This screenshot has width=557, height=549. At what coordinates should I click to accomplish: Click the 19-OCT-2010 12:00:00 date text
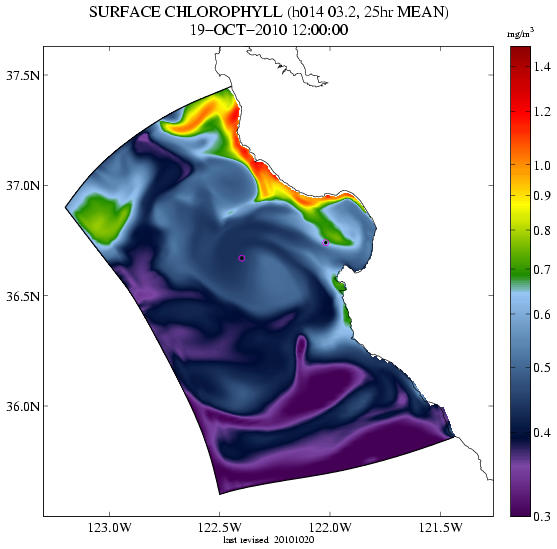pyautogui.click(x=269, y=30)
